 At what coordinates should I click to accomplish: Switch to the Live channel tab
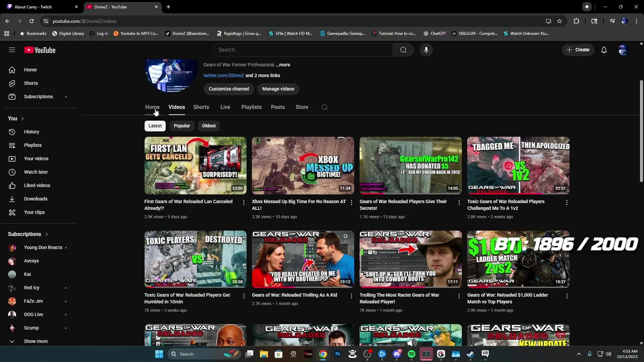pos(225,107)
